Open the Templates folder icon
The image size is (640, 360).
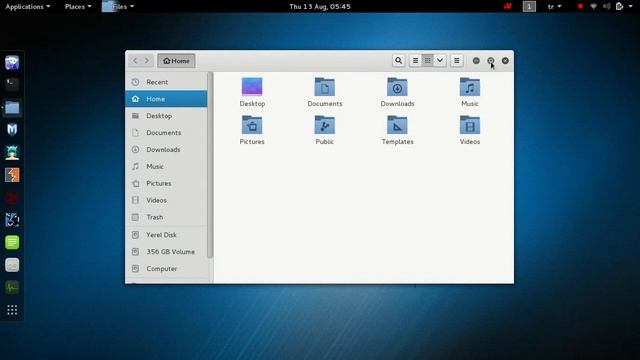(397, 124)
